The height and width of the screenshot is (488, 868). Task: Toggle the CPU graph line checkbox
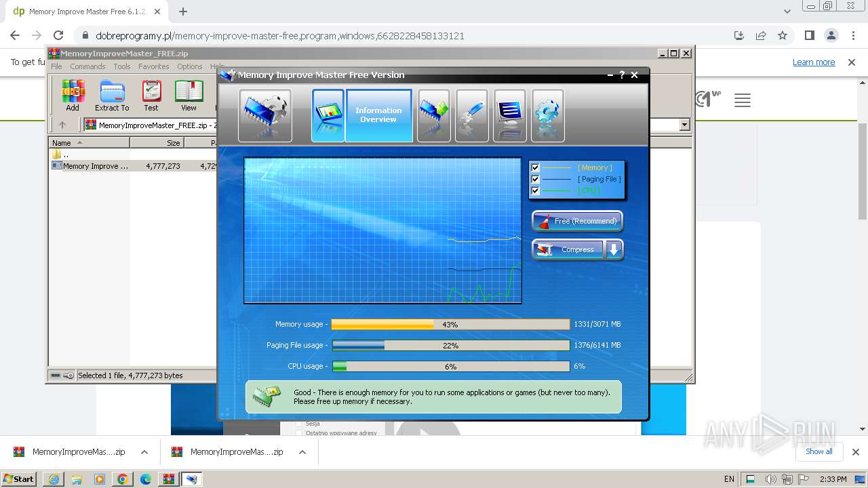pos(535,190)
